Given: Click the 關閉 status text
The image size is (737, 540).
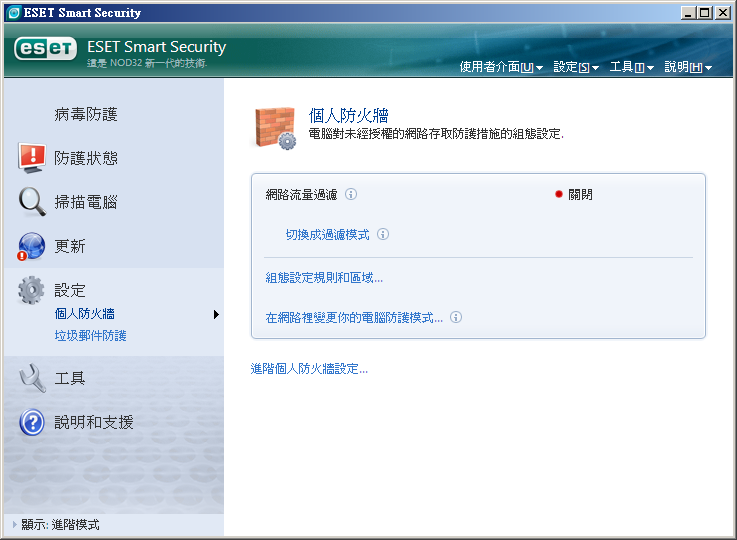Looking at the screenshot, I should [580, 195].
